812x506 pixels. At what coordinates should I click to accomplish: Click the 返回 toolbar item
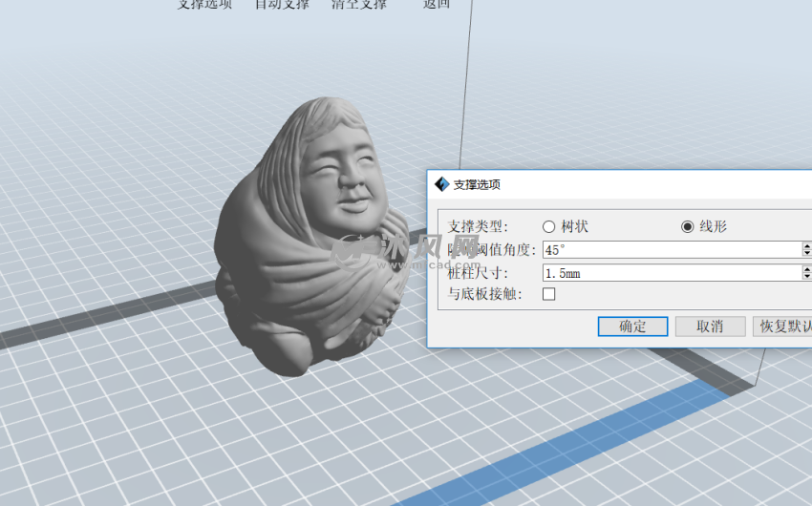pos(437,4)
